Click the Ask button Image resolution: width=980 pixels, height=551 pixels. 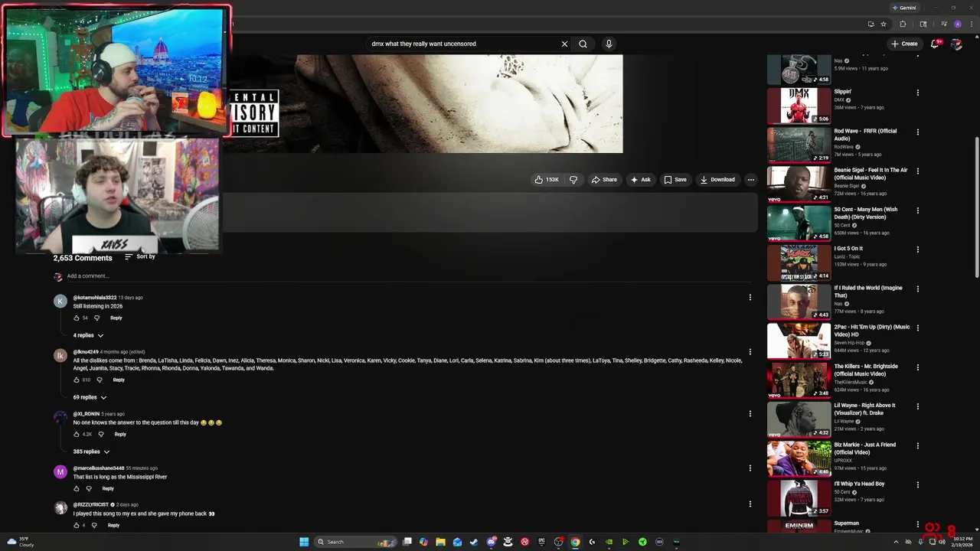[x=640, y=180]
